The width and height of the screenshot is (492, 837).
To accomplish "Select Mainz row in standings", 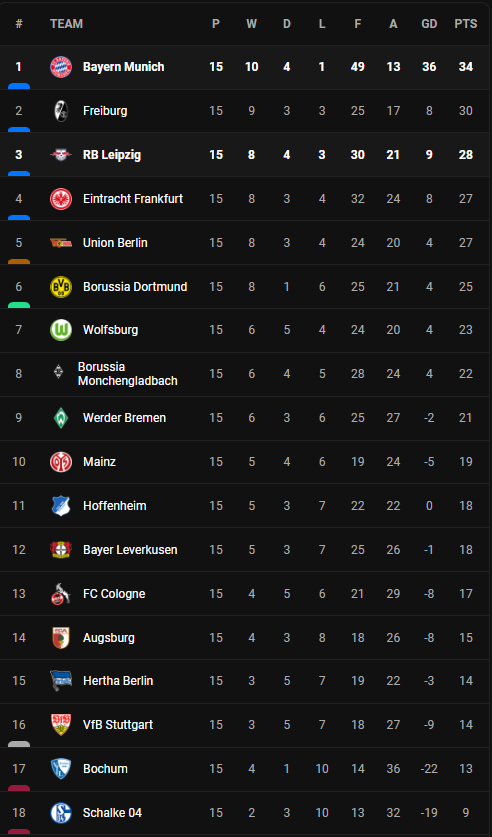I will point(246,462).
